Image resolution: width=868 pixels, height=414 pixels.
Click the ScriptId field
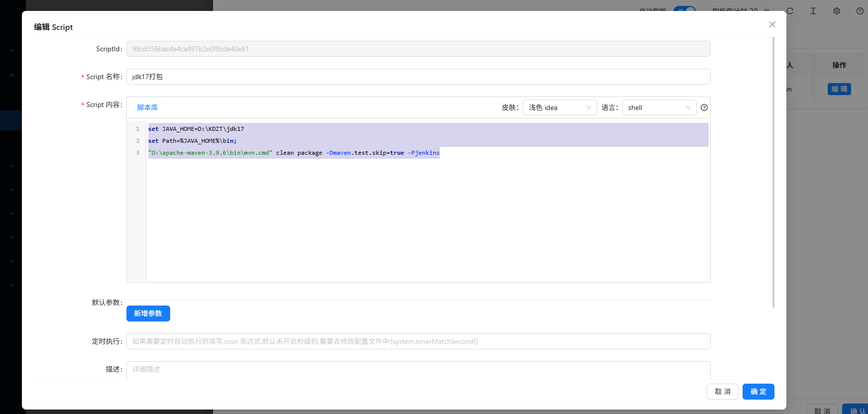click(x=418, y=49)
